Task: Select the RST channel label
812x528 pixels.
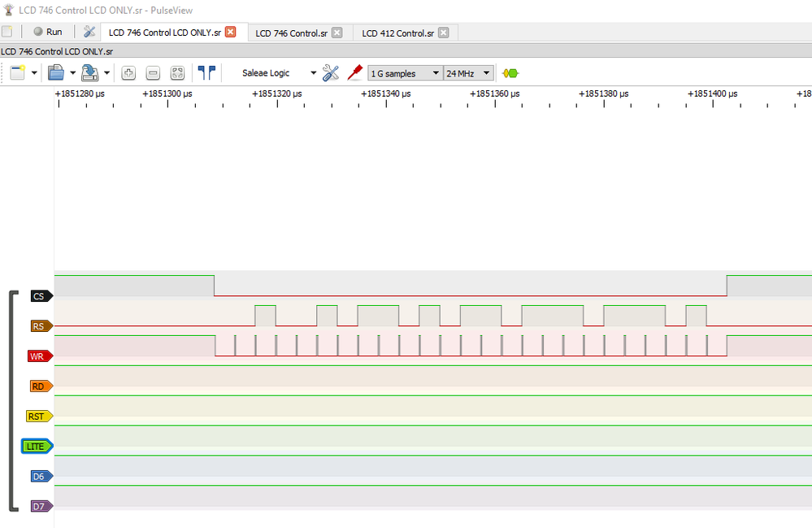Action: 39,416
